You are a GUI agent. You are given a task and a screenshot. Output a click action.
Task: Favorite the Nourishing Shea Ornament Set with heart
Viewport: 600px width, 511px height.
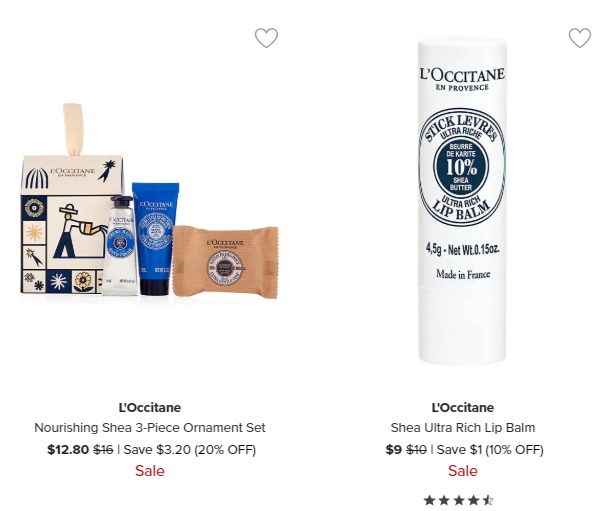(266, 38)
